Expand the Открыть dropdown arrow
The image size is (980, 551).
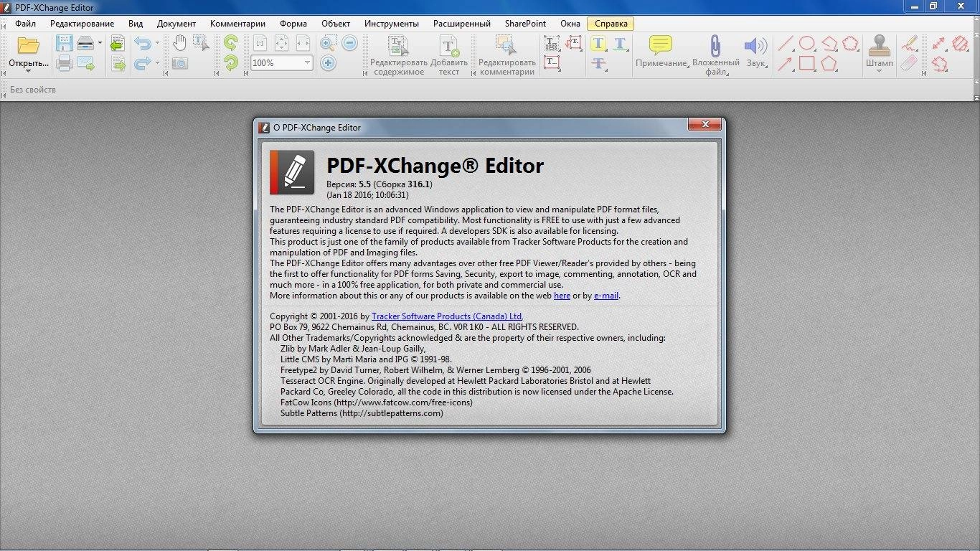(29, 71)
